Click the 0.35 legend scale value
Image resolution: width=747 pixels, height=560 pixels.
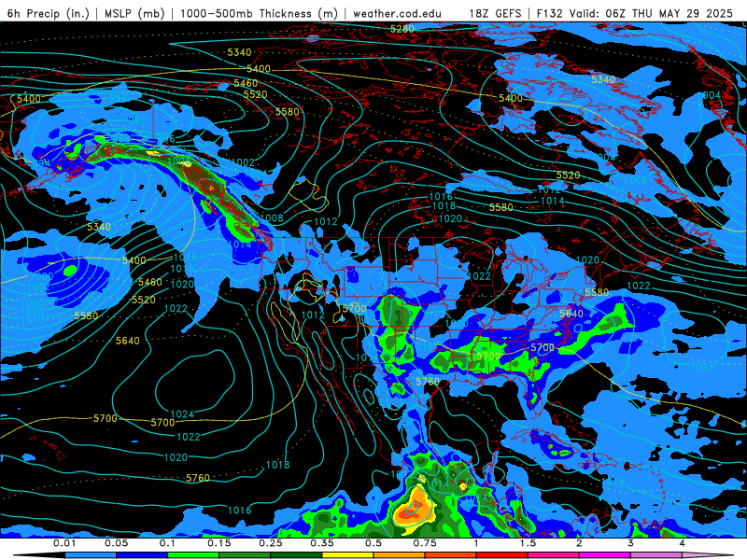(x=322, y=543)
